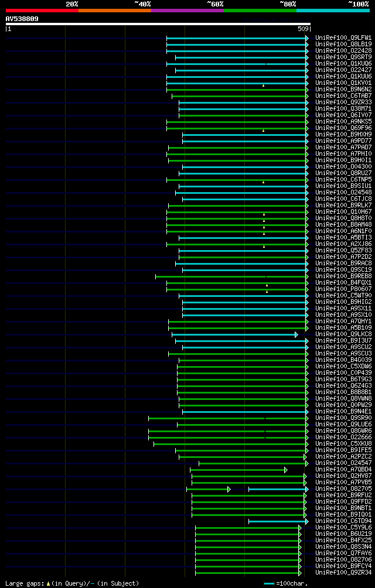The width and height of the screenshot is (375, 588).
Task: Click the orange ~40% identity legend segment
Action: (115, 11)
